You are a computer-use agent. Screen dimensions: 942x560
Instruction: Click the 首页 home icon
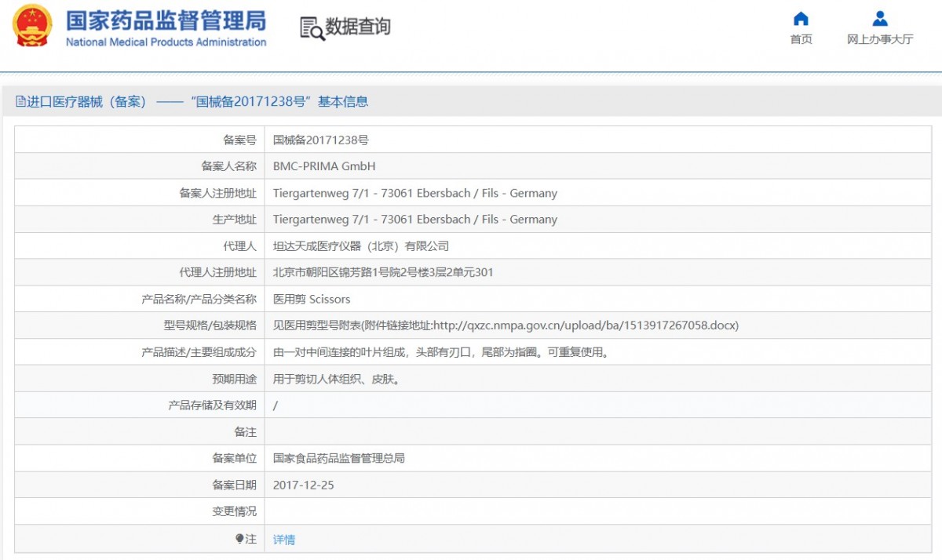pyautogui.click(x=801, y=19)
